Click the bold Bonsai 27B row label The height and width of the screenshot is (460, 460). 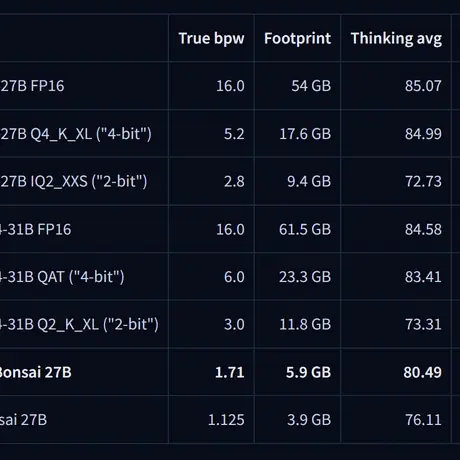tap(36, 372)
